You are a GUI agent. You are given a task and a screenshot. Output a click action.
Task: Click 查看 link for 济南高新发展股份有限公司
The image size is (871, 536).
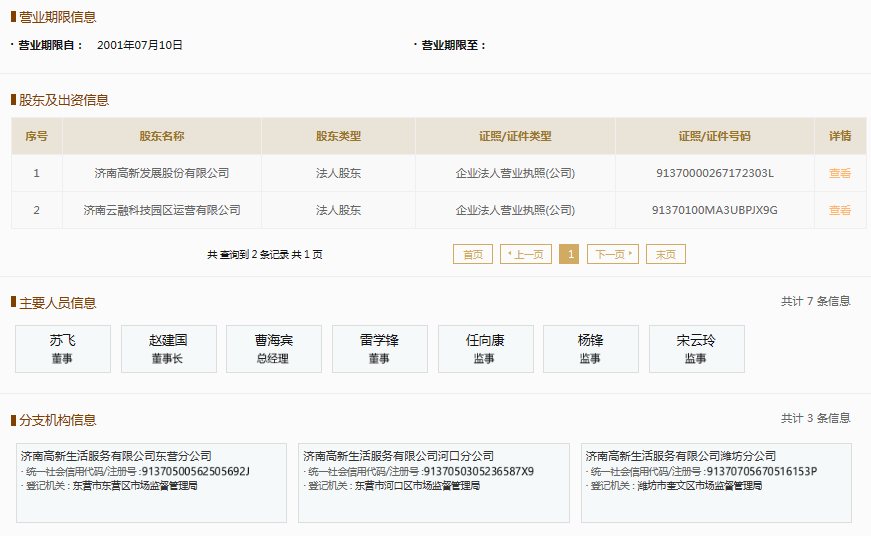(x=839, y=173)
